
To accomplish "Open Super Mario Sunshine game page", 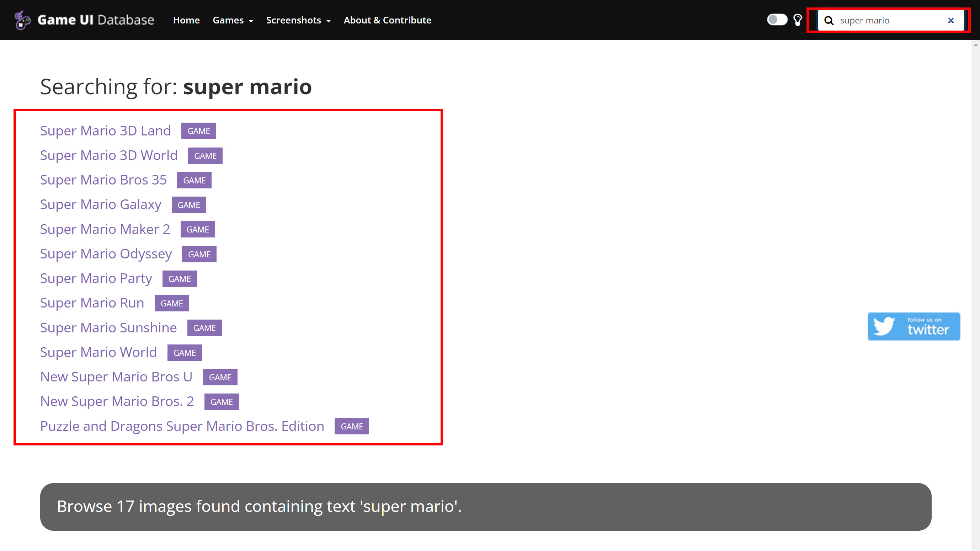I will (x=108, y=327).
